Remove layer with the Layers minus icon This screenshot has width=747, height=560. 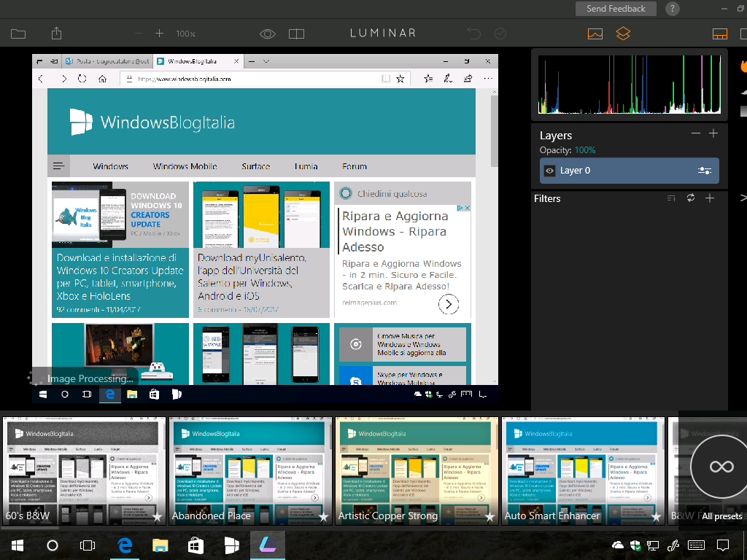pos(696,133)
